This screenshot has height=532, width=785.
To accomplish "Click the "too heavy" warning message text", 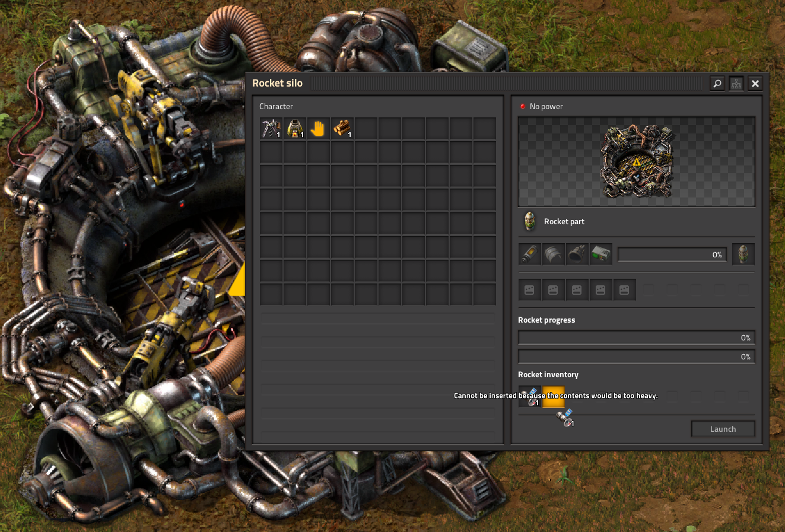I will tap(556, 396).
